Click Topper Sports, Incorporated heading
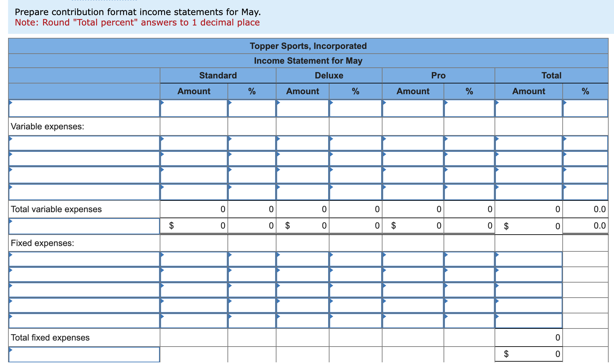Viewport: 614px width, 364px height. pos(308,46)
